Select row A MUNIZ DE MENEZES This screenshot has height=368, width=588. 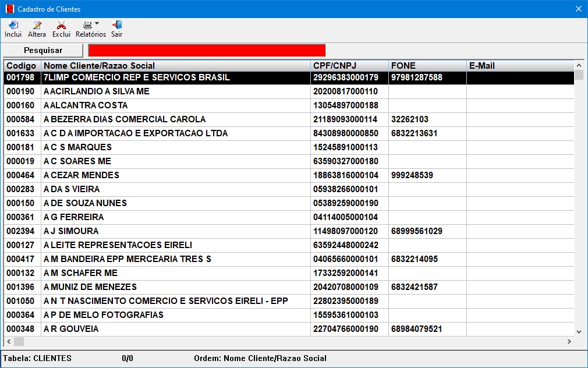[289, 287]
